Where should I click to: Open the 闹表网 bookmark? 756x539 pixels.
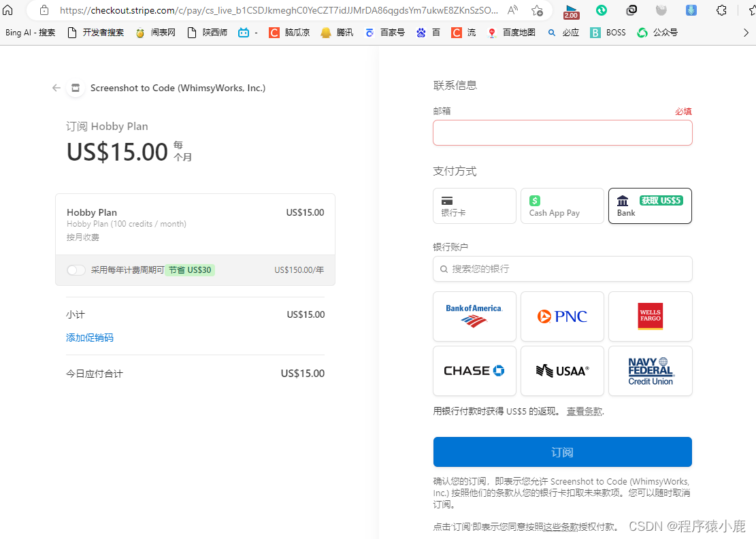(x=155, y=32)
